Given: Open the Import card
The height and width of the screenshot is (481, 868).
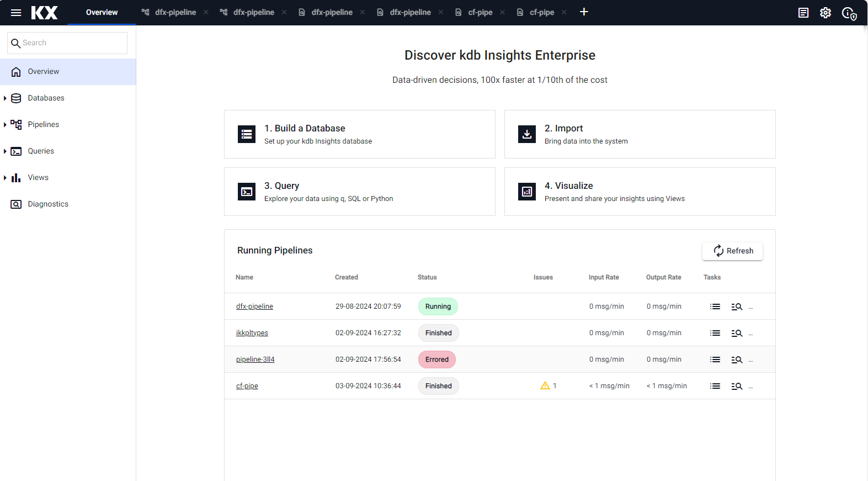Looking at the screenshot, I should tap(640, 134).
